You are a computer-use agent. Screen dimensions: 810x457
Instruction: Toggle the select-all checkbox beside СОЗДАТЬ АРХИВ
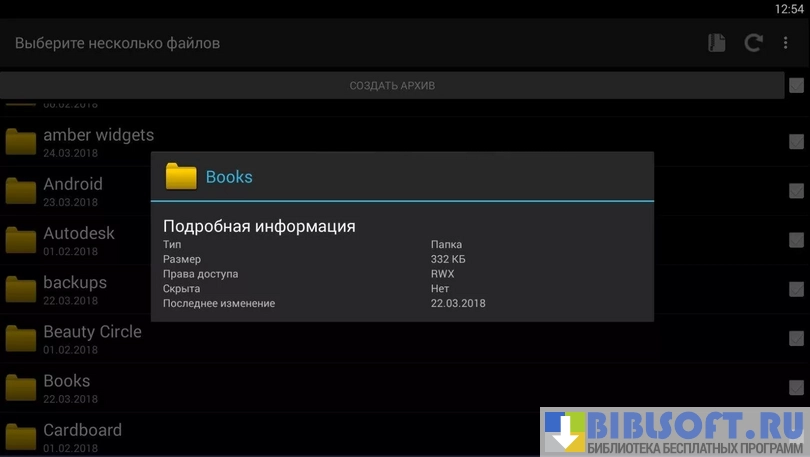point(795,85)
